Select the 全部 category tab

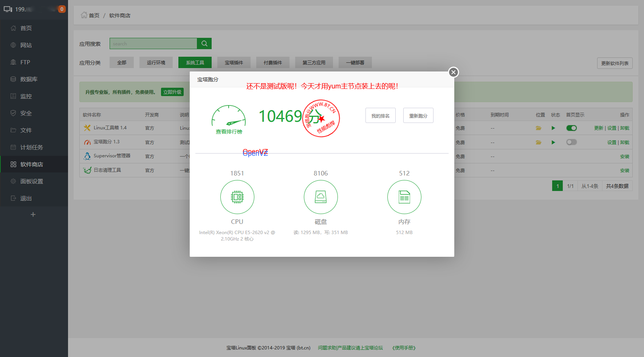pyautogui.click(x=122, y=62)
